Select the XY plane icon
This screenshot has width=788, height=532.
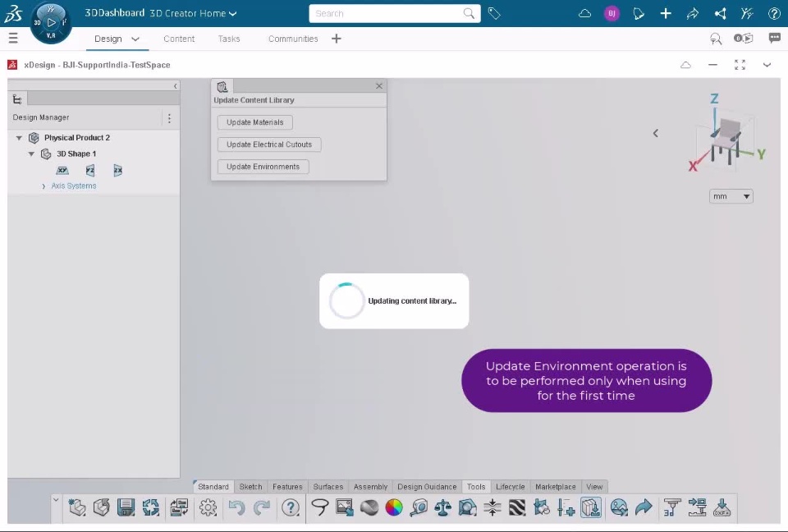tap(62, 171)
